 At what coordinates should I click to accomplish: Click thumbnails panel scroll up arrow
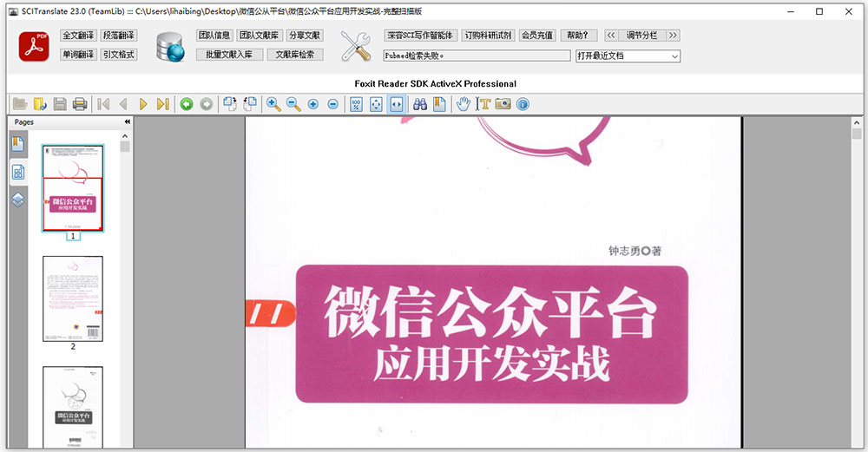click(125, 136)
